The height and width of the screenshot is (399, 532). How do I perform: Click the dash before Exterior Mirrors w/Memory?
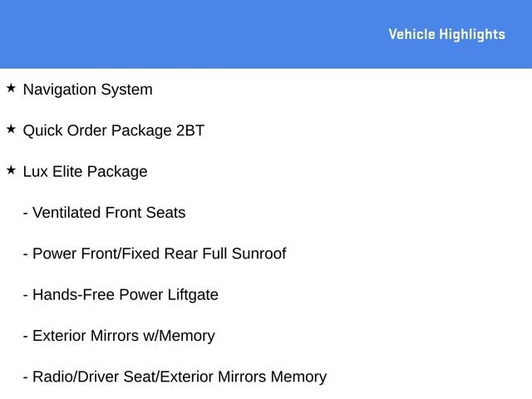(x=26, y=337)
